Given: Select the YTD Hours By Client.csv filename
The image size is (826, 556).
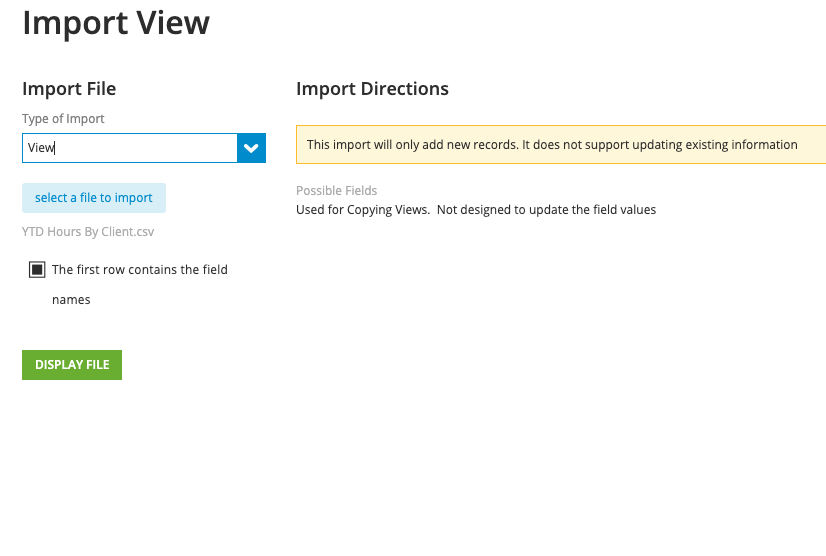Looking at the screenshot, I should click(x=88, y=232).
